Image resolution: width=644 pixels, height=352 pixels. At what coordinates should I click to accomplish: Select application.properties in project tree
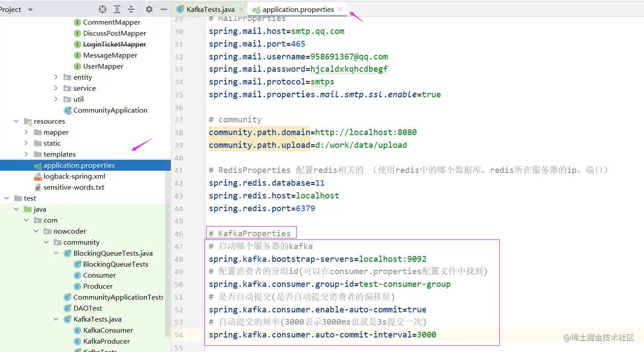(79, 165)
